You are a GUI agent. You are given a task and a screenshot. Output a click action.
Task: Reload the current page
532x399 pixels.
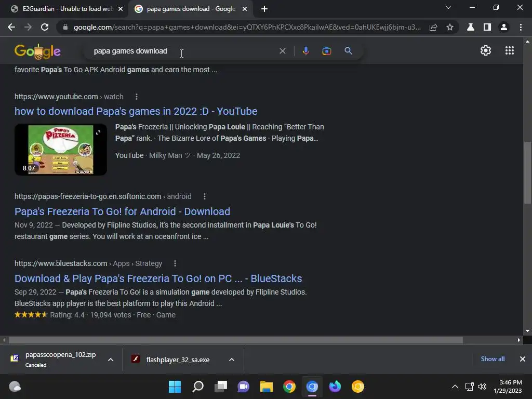[45, 27]
